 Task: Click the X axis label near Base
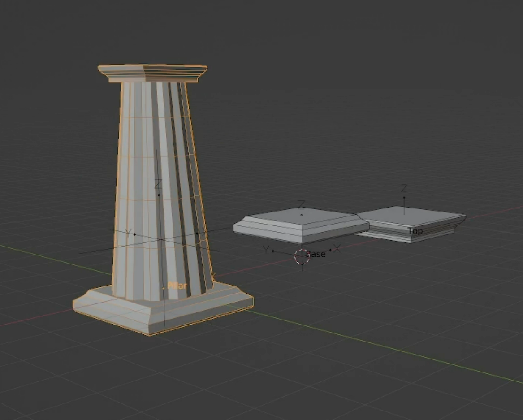point(337,248)
